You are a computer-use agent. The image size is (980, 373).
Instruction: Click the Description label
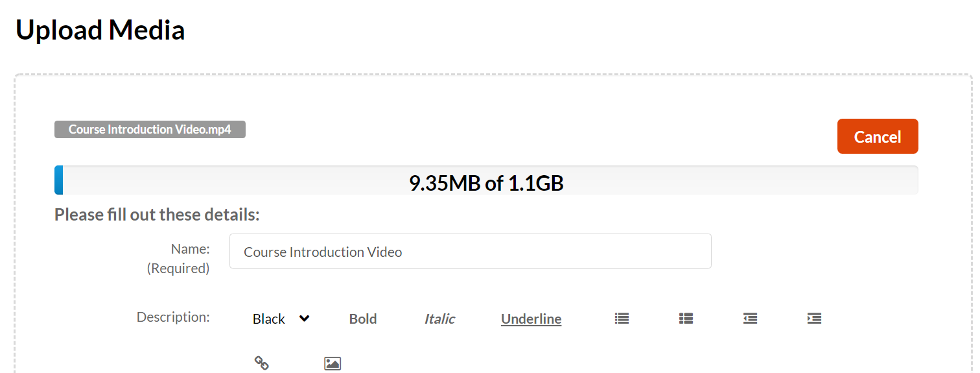[173, 317]
